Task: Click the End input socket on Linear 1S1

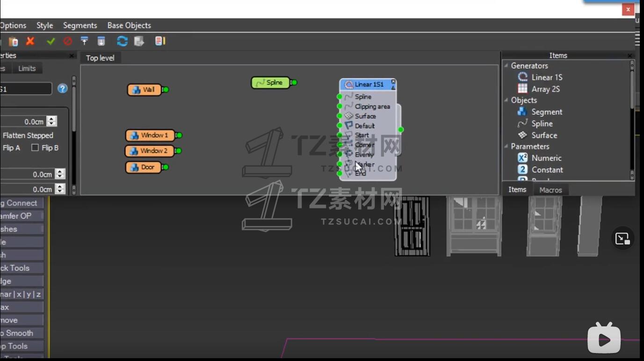Action: [x=340, y=174]
